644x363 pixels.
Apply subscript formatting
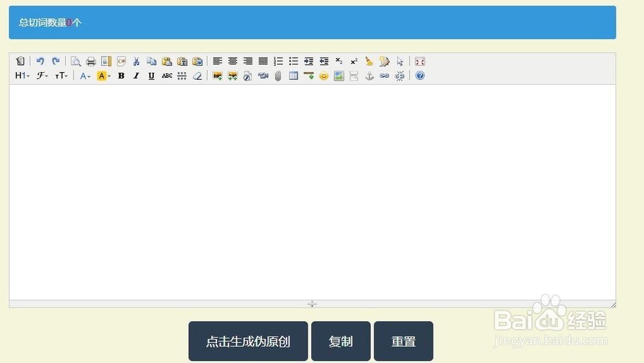[339, 61]
